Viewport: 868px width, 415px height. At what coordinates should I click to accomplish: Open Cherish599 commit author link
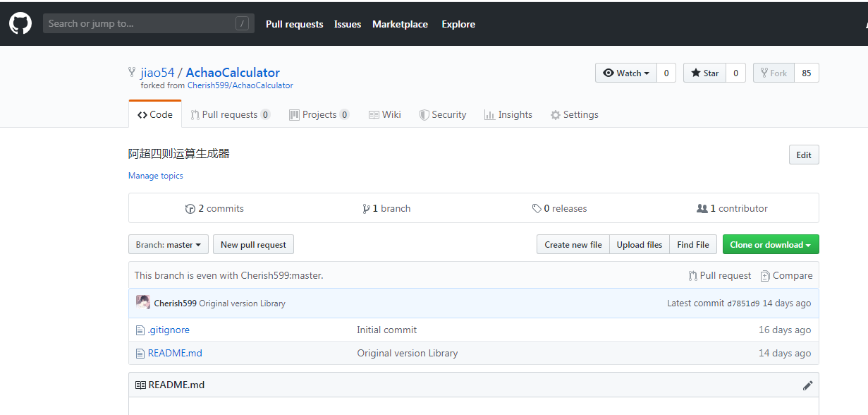coord(176,303)
